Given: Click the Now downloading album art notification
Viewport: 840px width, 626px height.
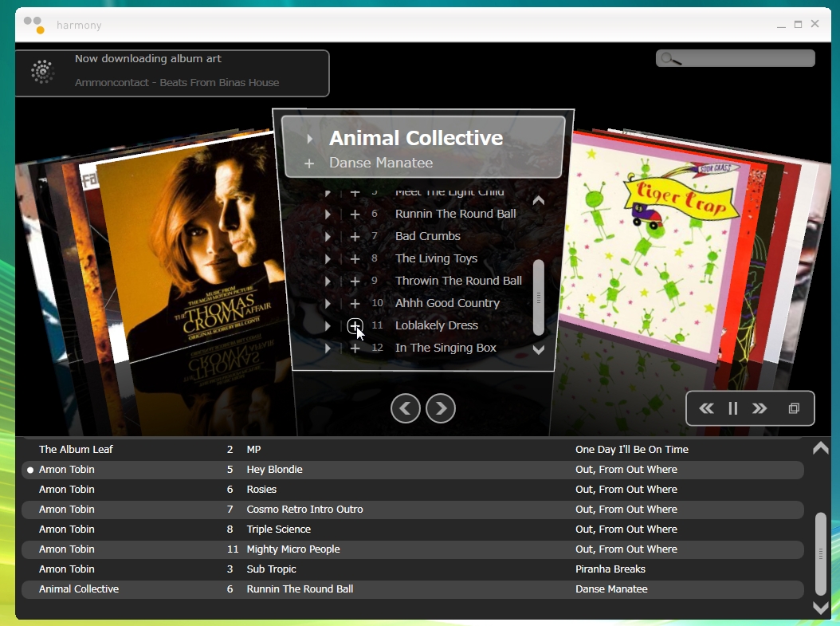Looking at the screenshot, I should point(172,73).
